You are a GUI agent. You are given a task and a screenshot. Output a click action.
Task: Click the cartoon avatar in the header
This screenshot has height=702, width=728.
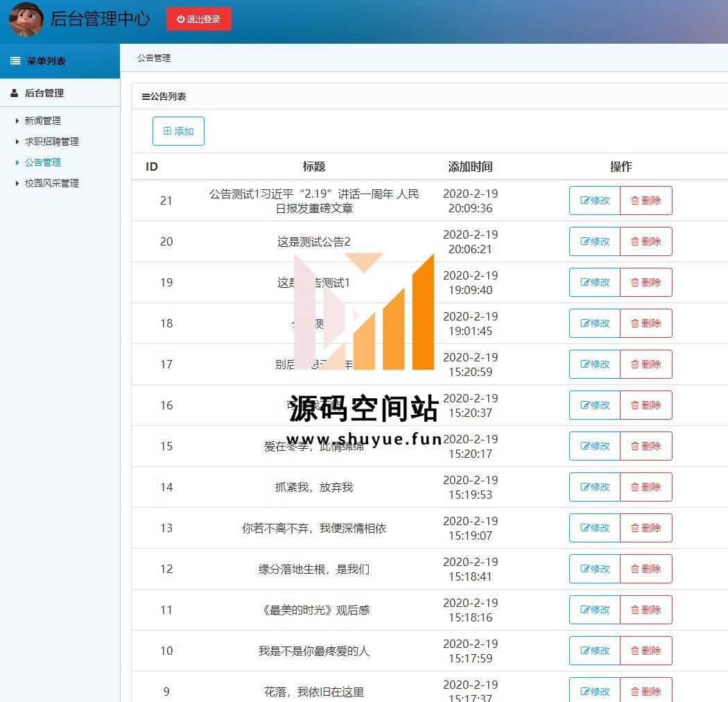click(x=26, y=19)
